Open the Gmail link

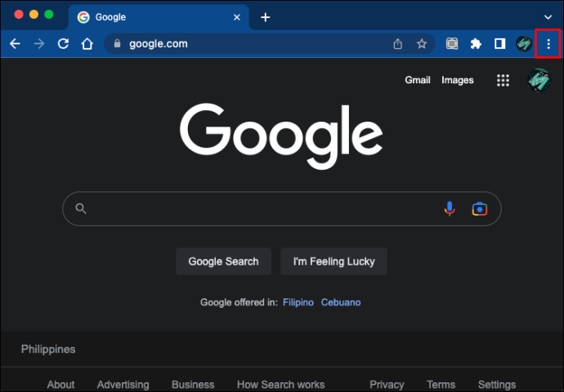click(417, 80)
